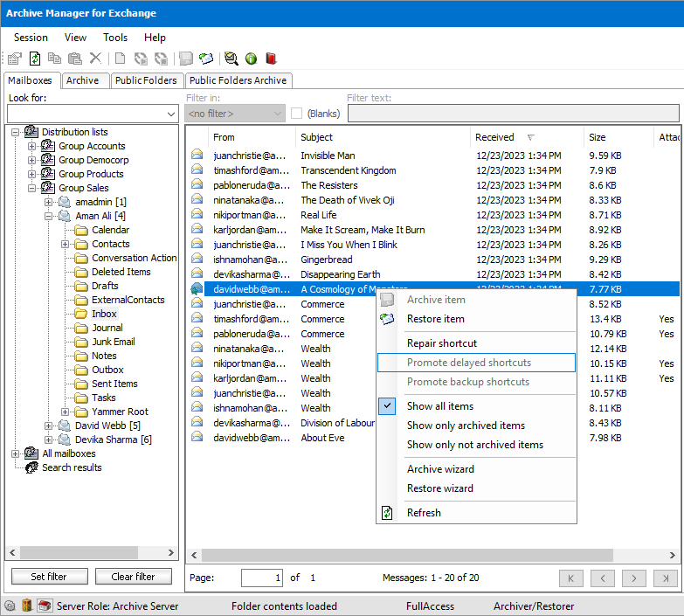Sort by the Received column header
This screenshot has height=616, width=684.
coord(527,137)
